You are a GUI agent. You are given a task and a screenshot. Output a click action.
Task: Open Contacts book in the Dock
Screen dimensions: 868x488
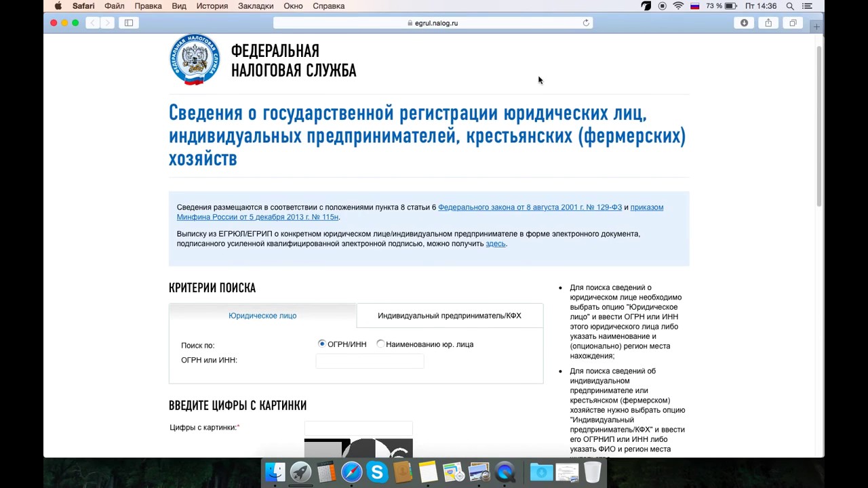point(403,472)
